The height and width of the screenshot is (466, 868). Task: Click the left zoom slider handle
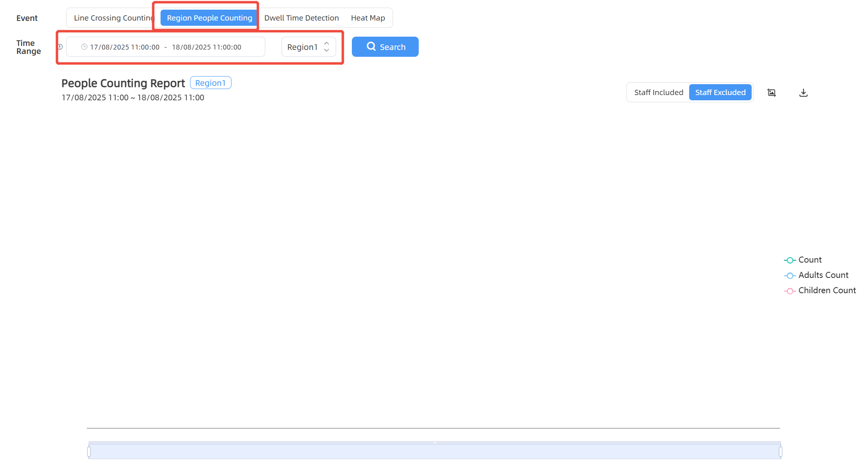(89, 452)
